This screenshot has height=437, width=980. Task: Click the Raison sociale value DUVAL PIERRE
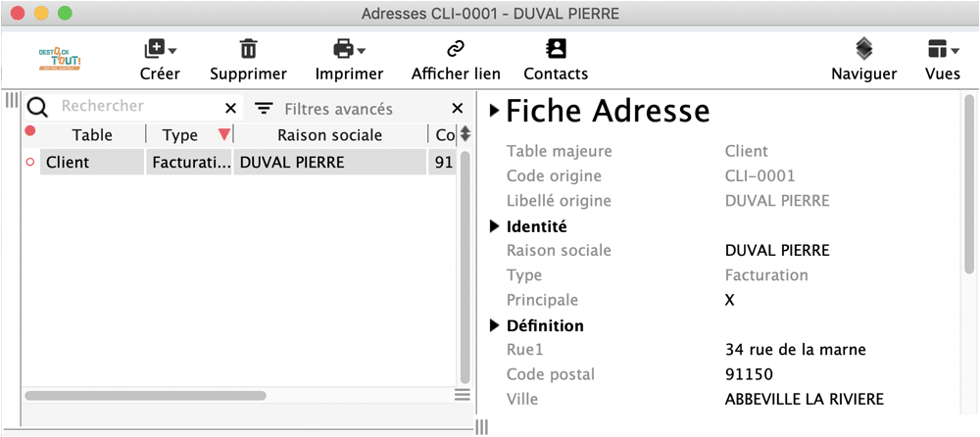click(777, 251)
